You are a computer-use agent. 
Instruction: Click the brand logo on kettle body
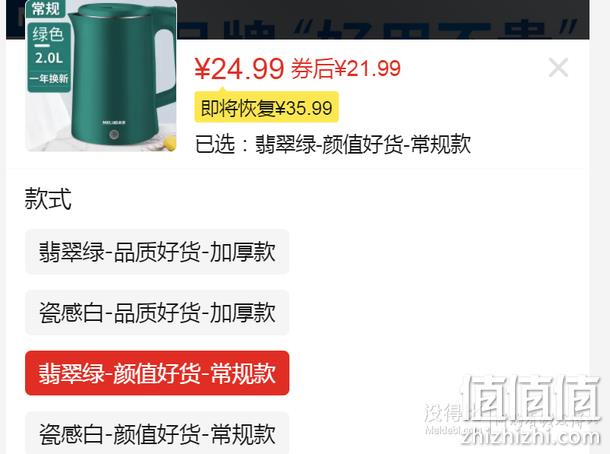click(x=114, y=123)
